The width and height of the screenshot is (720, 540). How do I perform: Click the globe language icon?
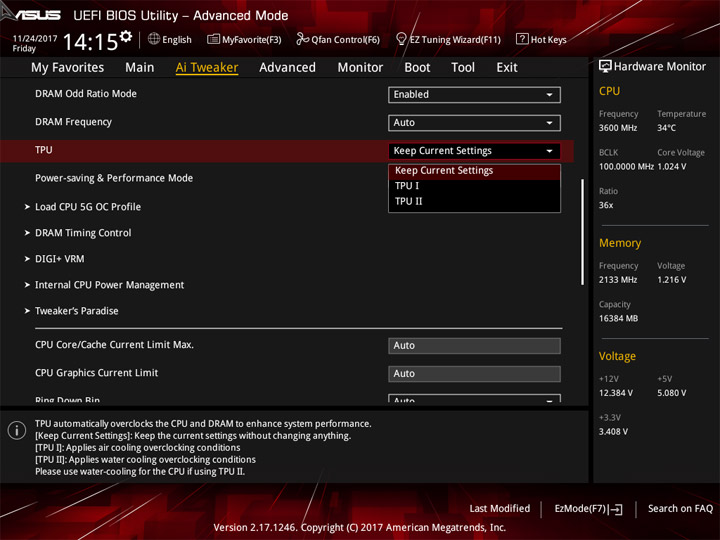154,39
